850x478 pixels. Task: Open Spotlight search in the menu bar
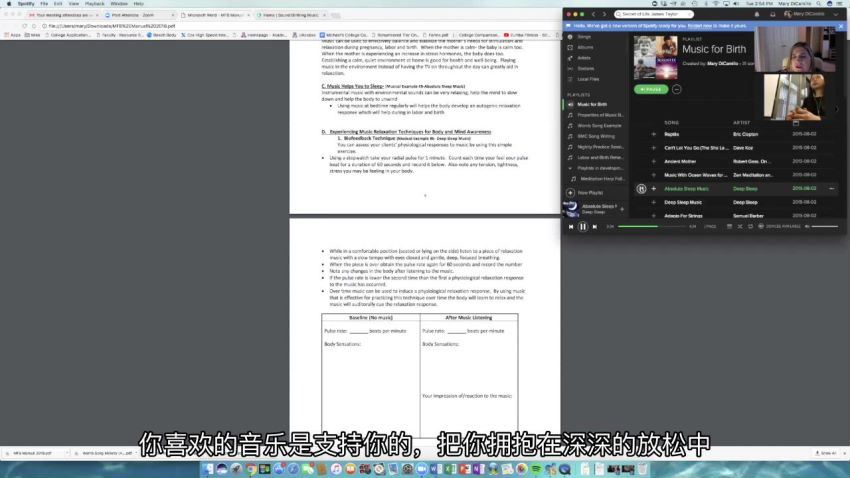pyautogui.click(x=819, y=4)
